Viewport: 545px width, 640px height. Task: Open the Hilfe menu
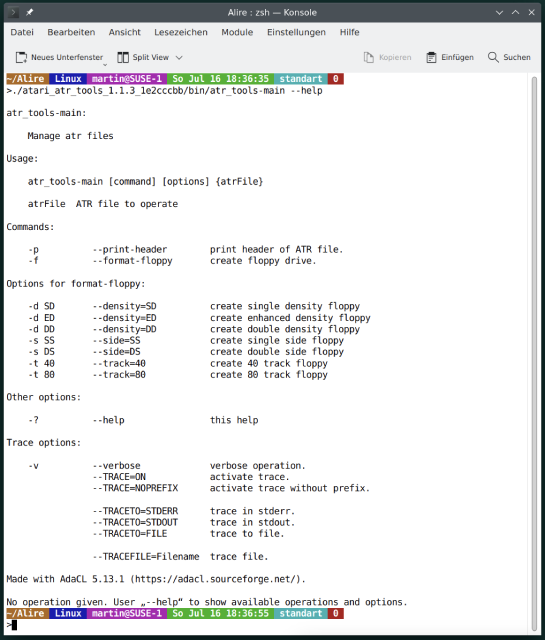(x=349, y=32)
